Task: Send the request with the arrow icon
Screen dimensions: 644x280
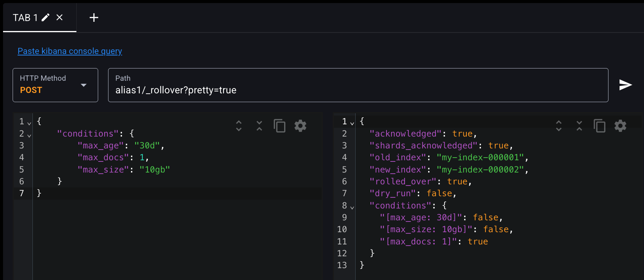Action: pos(625,85)
